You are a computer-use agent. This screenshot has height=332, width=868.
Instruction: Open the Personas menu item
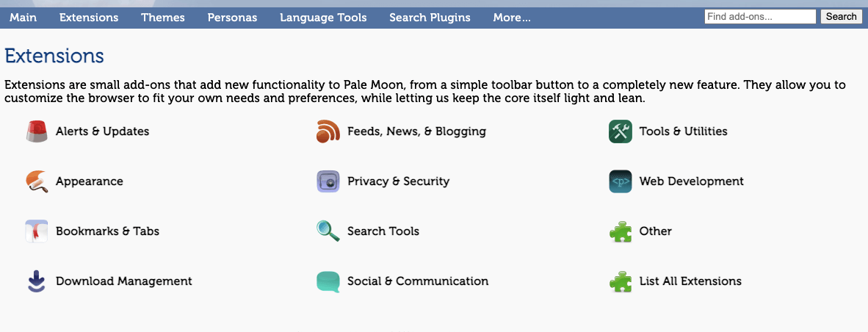click(233, 17)
